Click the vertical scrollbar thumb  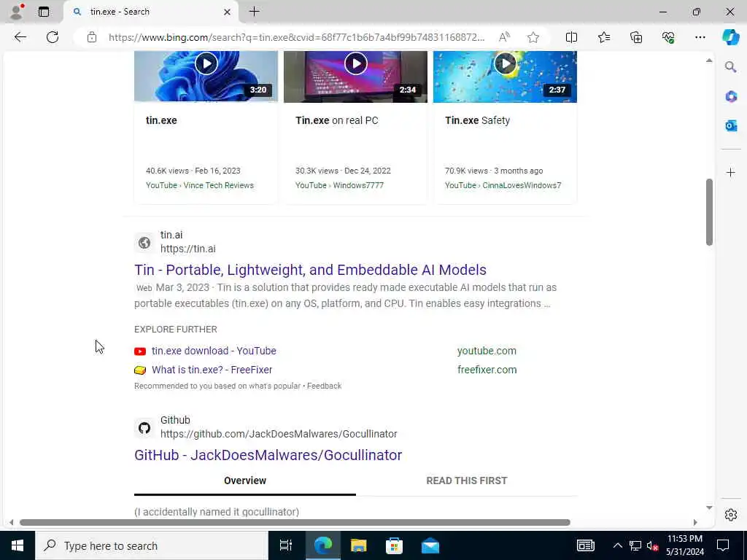click(709, 212)
